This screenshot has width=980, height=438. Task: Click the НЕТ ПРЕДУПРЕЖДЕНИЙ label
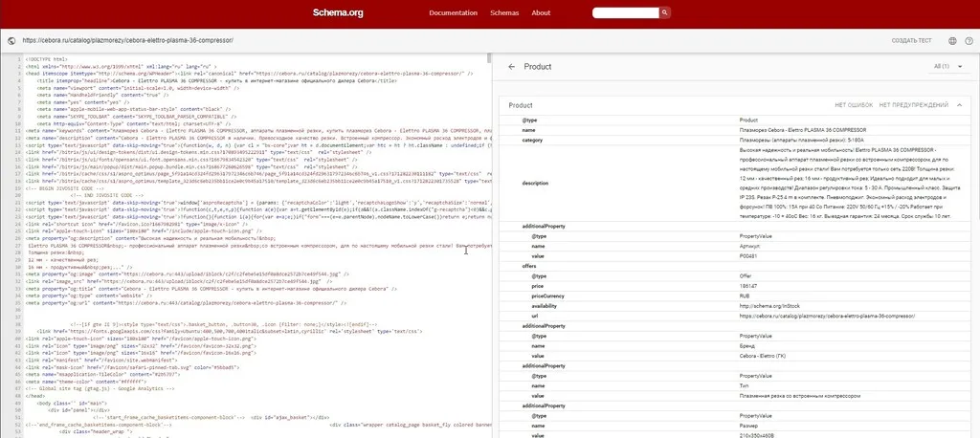913,105
